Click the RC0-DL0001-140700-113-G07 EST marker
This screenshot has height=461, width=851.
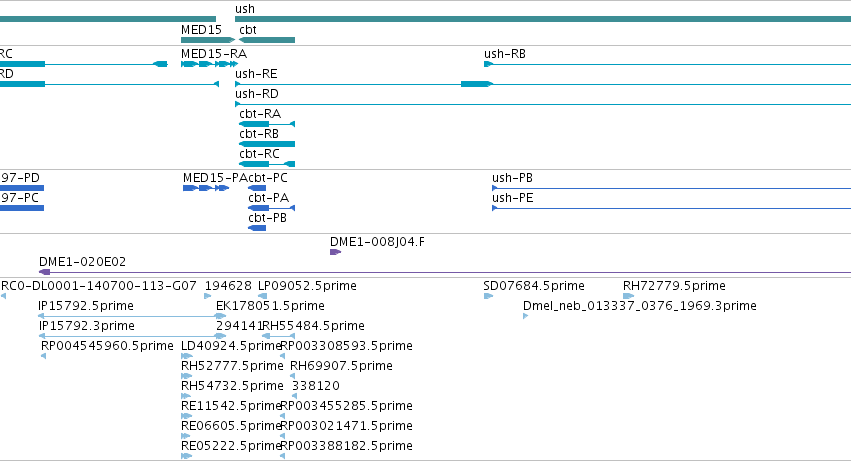(x=3, y=296)
